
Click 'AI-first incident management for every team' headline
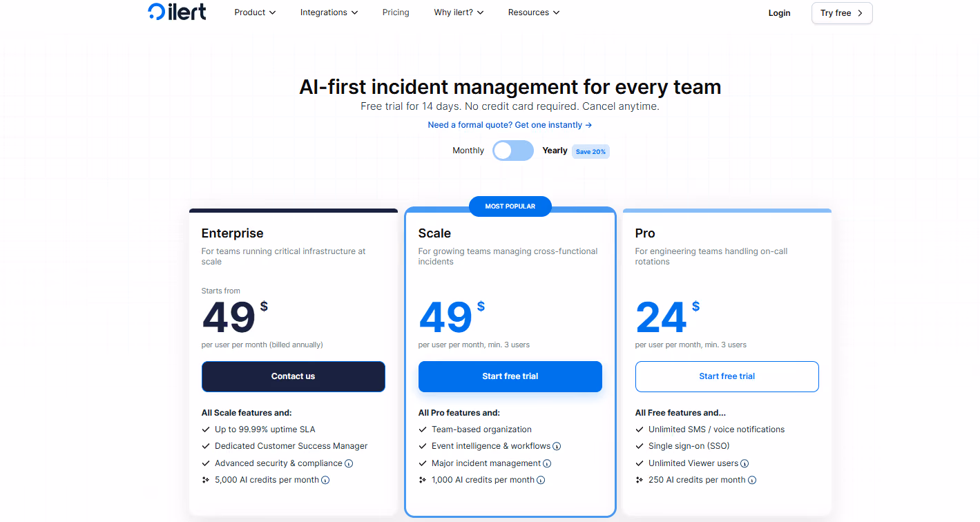pos(510,87)
